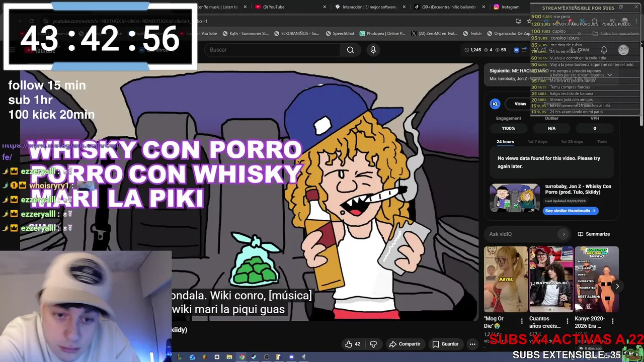Click the 'Guardar' save button
The height and width of the screenshot is (362, 644).
coord(445,344)
